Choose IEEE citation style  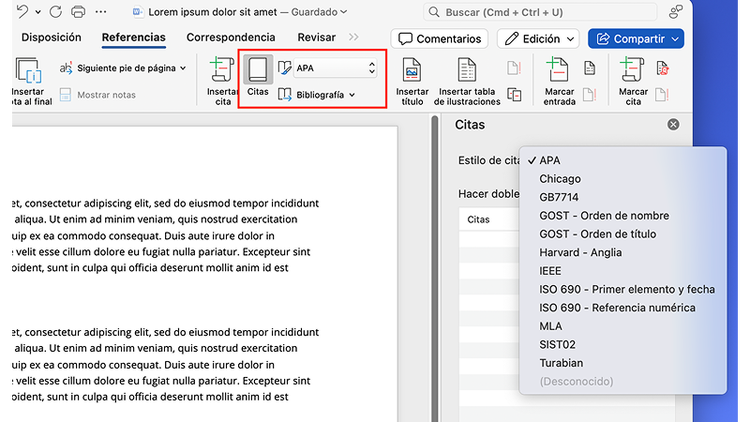tap(623, 271)
